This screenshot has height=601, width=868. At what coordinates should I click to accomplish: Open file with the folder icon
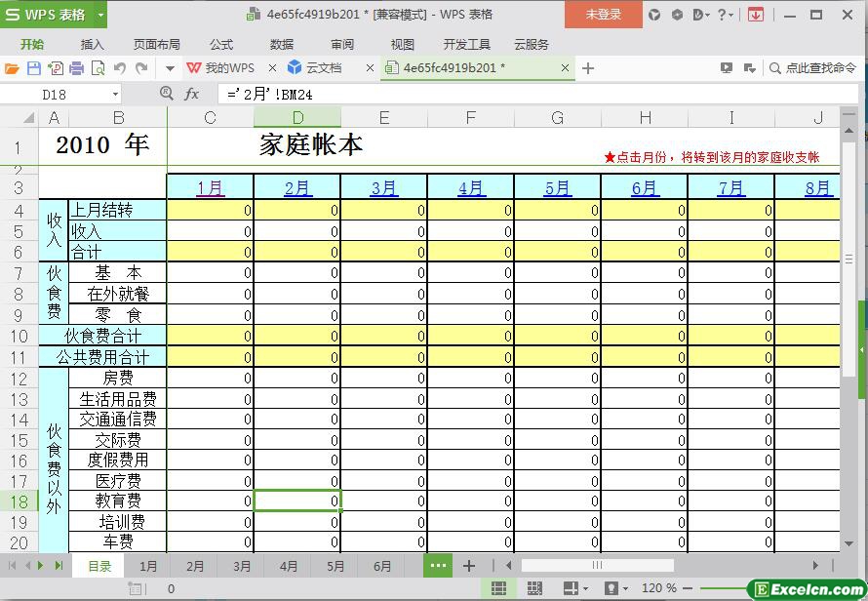pos(12,68)
